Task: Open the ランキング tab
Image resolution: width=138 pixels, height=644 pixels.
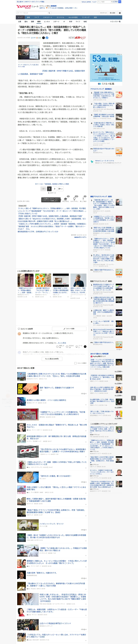Action: pos(86,17)
